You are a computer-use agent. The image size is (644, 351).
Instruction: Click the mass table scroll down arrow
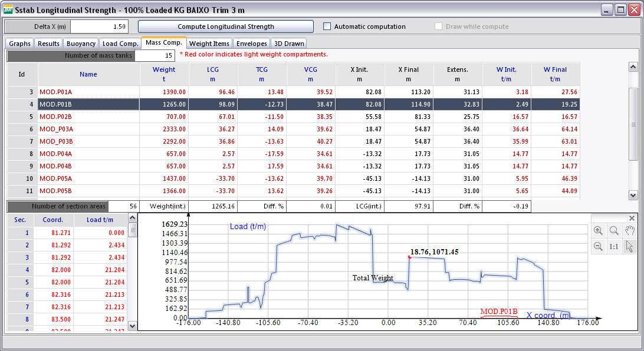coord(633,195)
